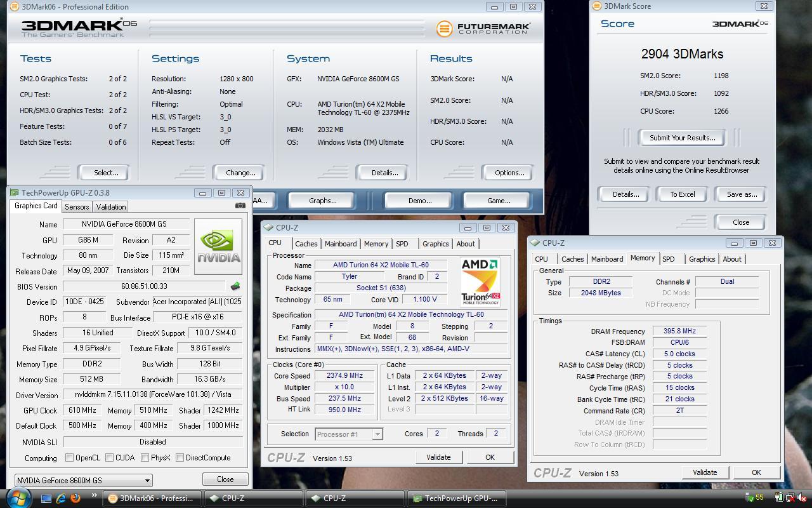The width and height of the screenshot is (812, 508).
Task: Switch to the Sensors tab in GPU-Z
Action: click(x=77, y=207)
